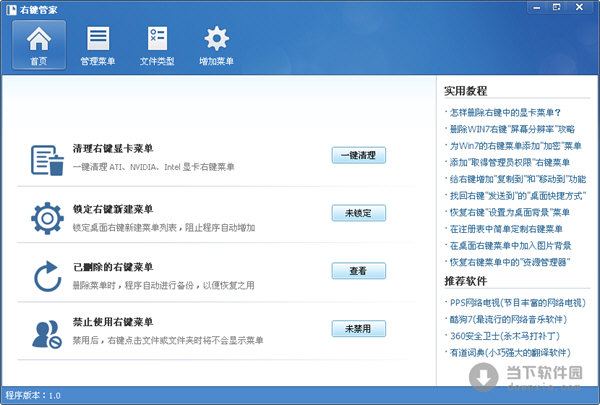Switch to the 管理菜单 tab
The width and height of the screenshot is (600, 405).
point(98,45)
